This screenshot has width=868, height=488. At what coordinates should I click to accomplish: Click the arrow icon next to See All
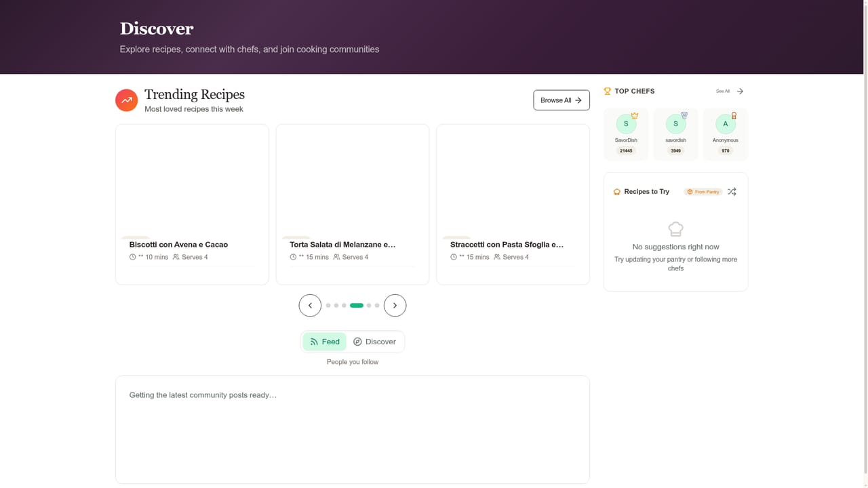(740, 91)
